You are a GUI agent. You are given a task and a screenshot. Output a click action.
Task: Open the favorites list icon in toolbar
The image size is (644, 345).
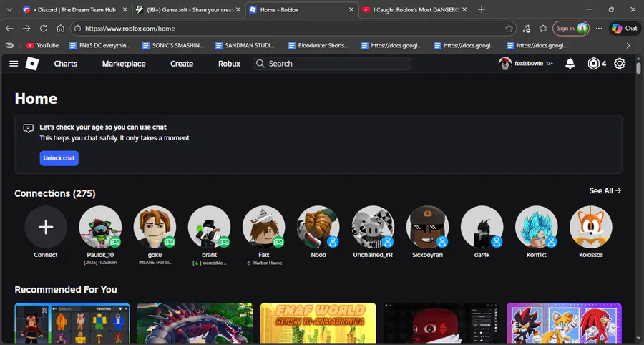point(543,29)
